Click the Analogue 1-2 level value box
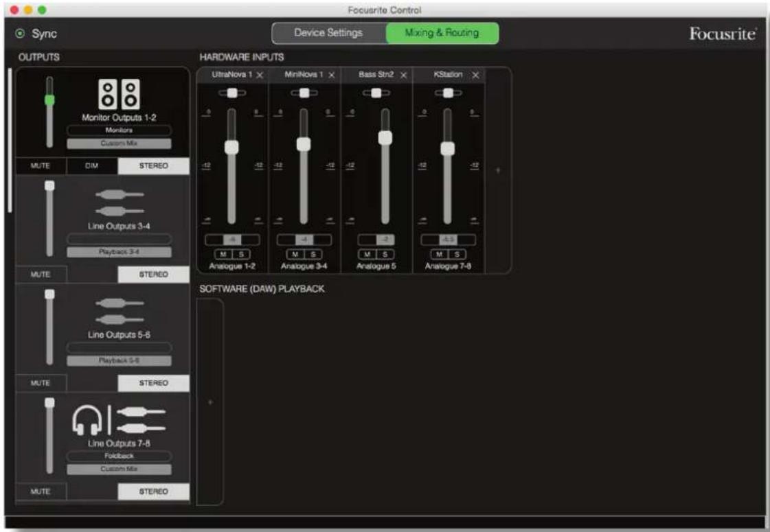770x532 pixels. click(232, 240)
